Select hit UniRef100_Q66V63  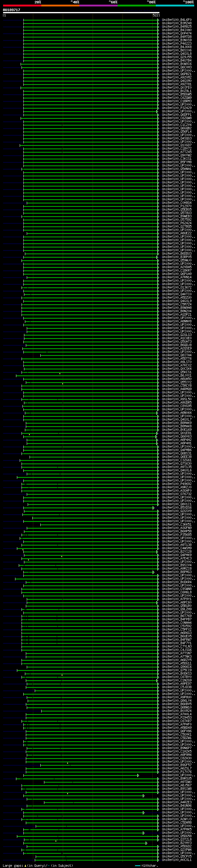click(x=177, y=436)
